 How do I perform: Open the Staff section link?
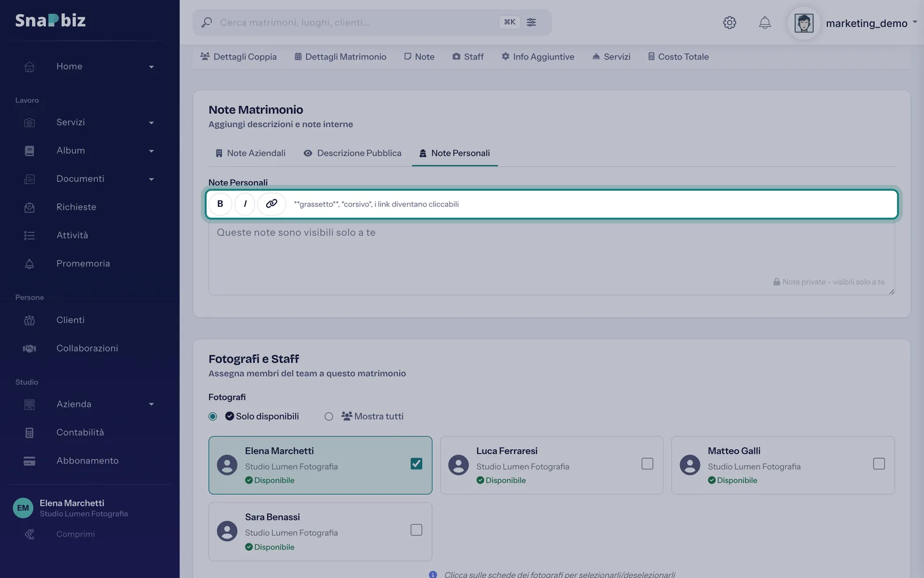[x=468, y=57]
